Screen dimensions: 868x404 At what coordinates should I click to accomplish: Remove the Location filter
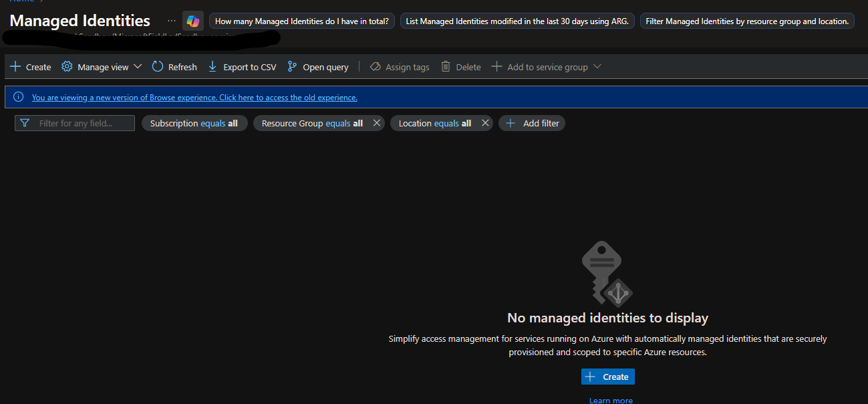click(485, 123)
